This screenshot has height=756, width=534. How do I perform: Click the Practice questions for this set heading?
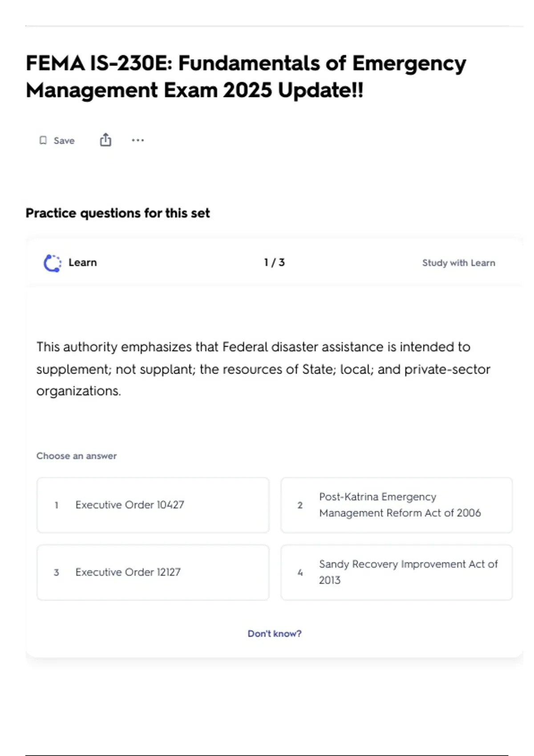118,213
